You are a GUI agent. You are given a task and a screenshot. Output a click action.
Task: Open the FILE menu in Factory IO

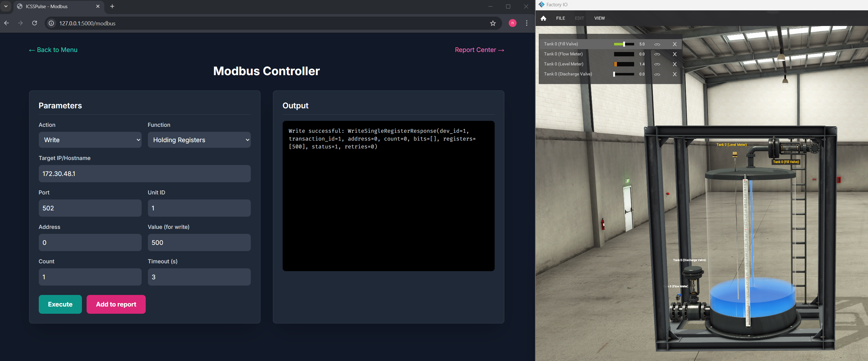tap(560, 18)
